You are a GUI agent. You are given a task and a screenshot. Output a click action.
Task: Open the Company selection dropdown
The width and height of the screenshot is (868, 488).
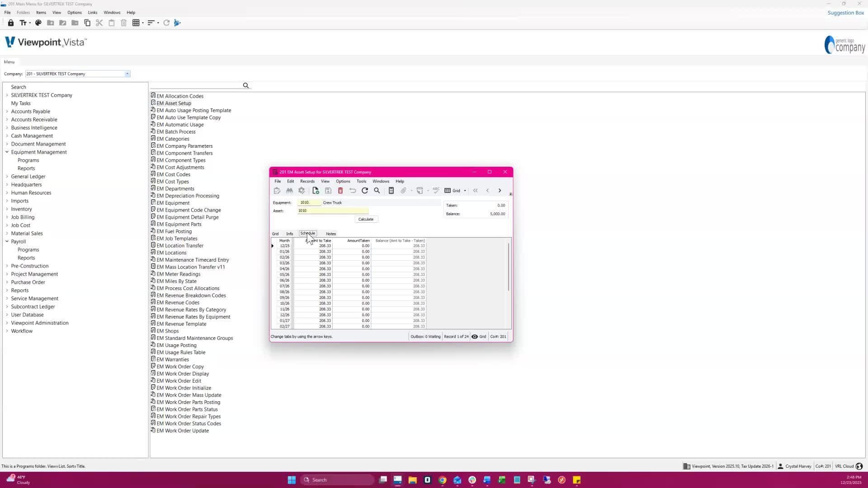[127, 74]
